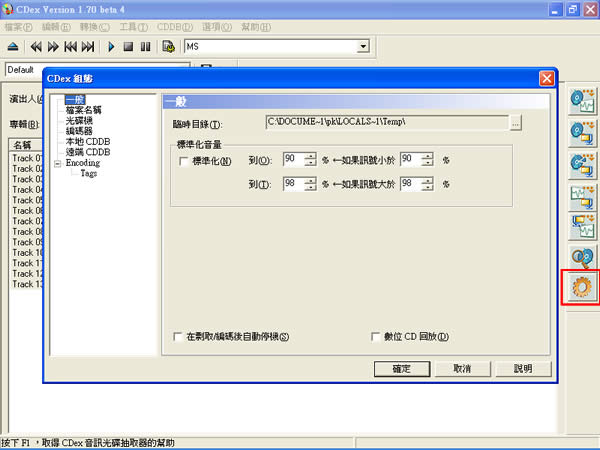The height and width of the screenshot is (450, 600).
Task: Click the 名稱 column header in track list
Action: coord(26,145)
